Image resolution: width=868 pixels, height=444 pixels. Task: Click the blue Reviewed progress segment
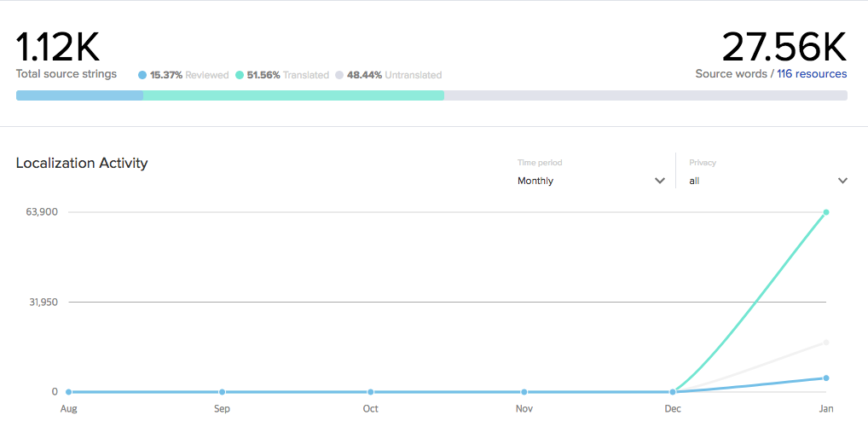(79, 95)
